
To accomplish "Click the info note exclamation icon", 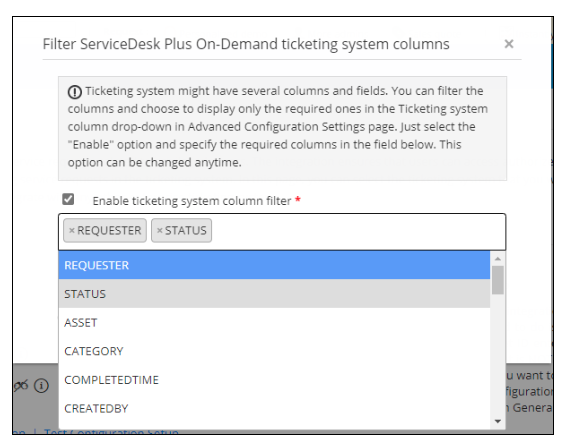I will tap(74, 92).
